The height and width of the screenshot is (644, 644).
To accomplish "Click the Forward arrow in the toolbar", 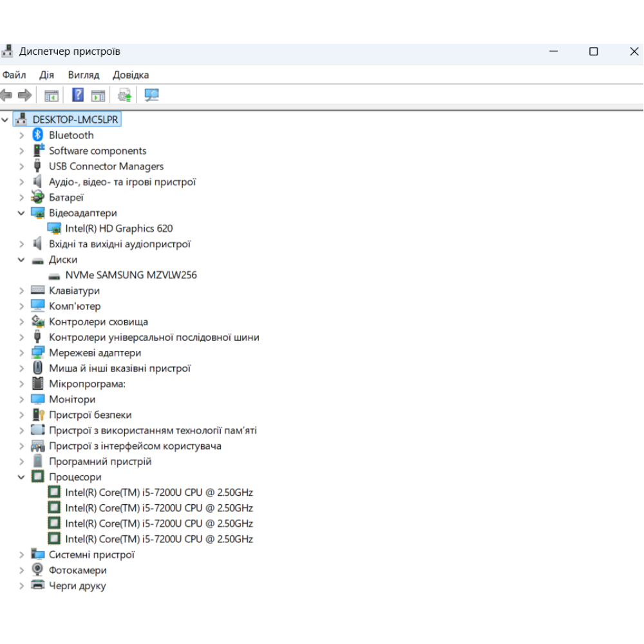I will tap(25, 95).
